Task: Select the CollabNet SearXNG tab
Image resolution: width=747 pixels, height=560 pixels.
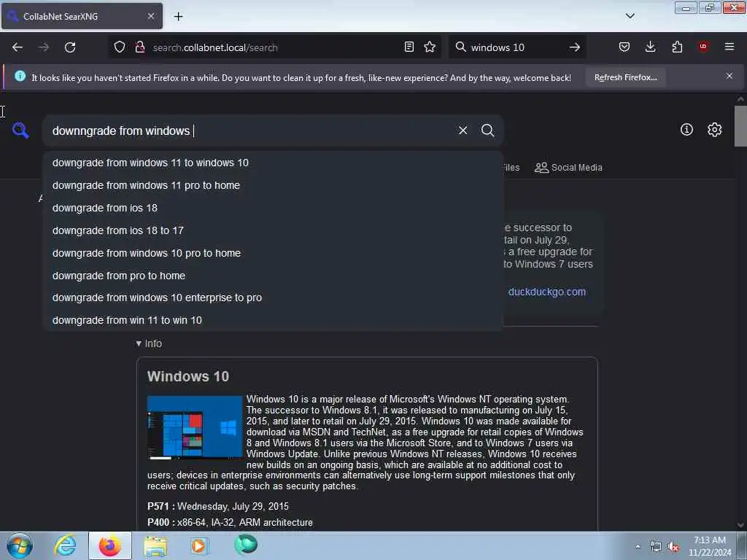Action: (x=82, y=16)
